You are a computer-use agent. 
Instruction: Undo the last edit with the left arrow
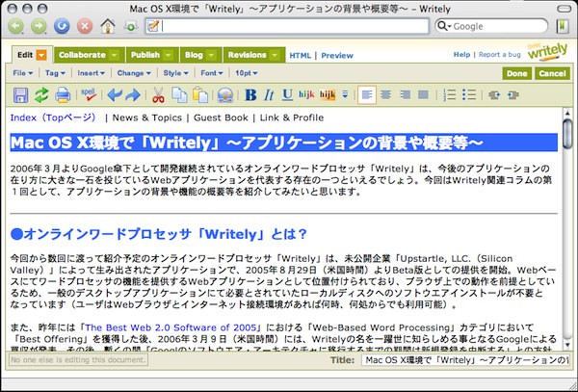pos(115,95)
